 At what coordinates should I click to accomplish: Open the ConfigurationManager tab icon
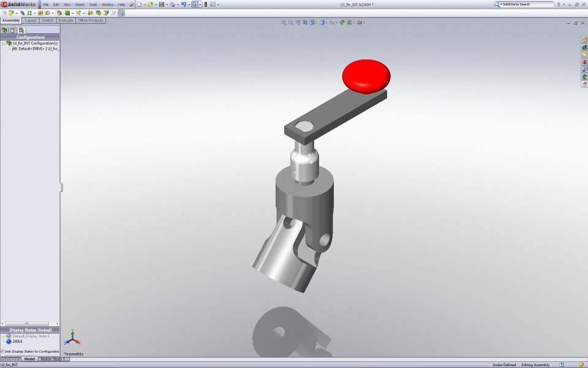pos(21,30)
